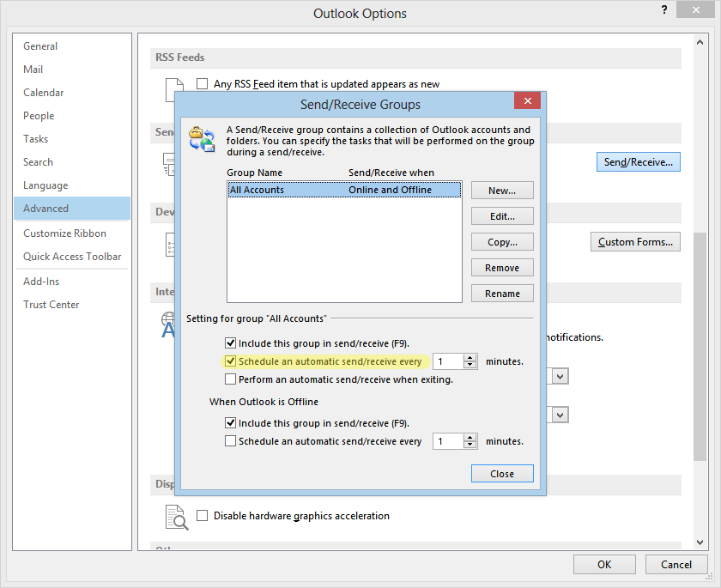Click the online minutes input field
Screen dimensions: 721x588
click(448, 361)
